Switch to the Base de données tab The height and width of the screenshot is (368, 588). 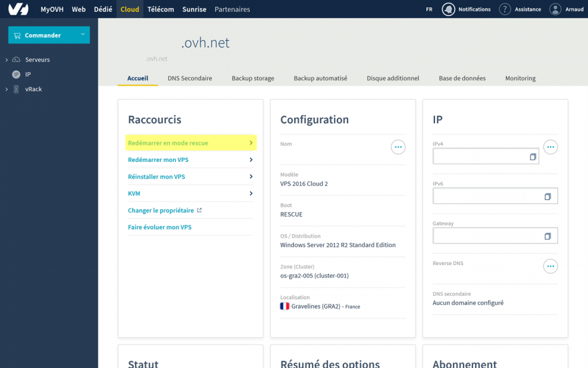coord(462,78)
